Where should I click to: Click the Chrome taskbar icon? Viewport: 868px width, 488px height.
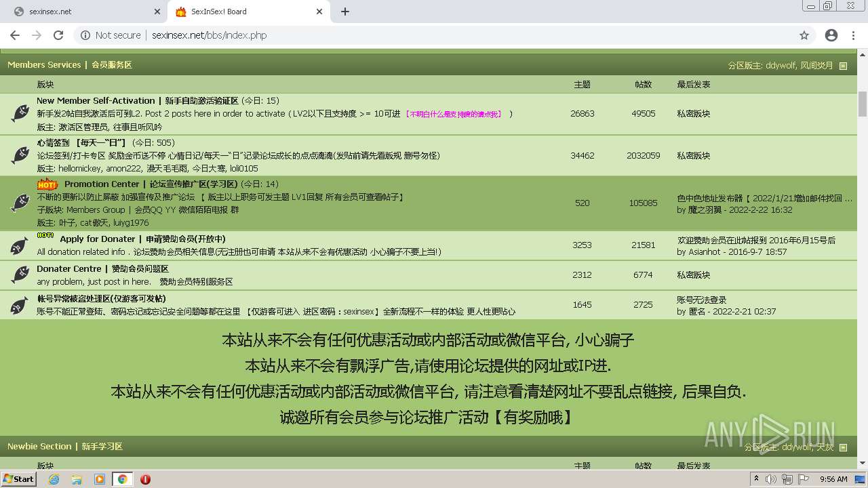[122, 479]
